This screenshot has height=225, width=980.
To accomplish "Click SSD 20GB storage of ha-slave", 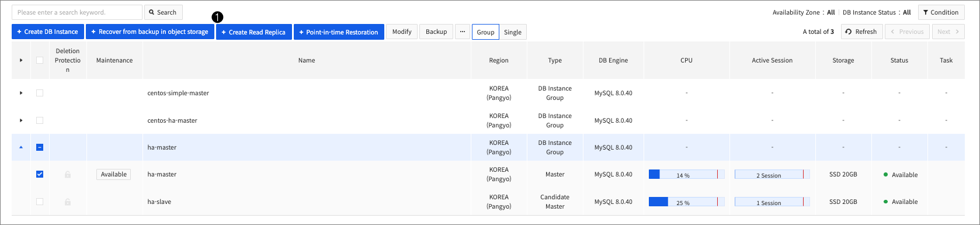I will coord(843,202).
